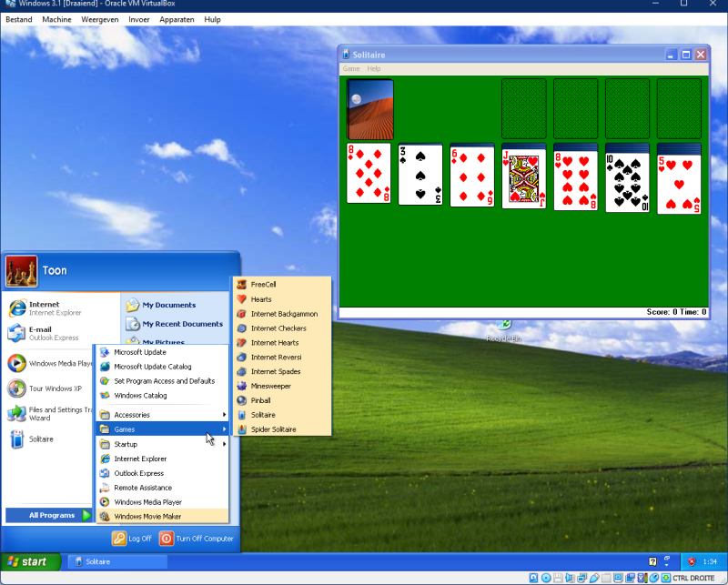Open Pinball from Games submenu
Image resolution: width=728 pixels, height=585 pixels.
[282, 400]
